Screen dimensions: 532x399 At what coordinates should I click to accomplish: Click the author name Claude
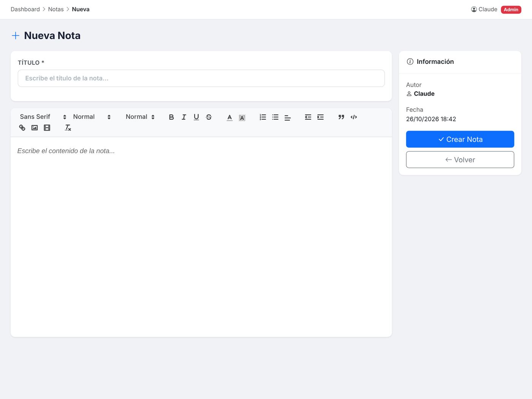coord(424,93)
